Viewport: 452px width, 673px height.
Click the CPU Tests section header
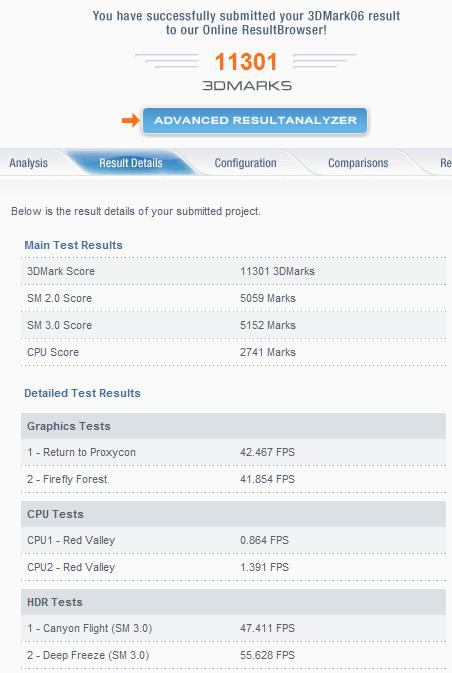tap(233, 514)
